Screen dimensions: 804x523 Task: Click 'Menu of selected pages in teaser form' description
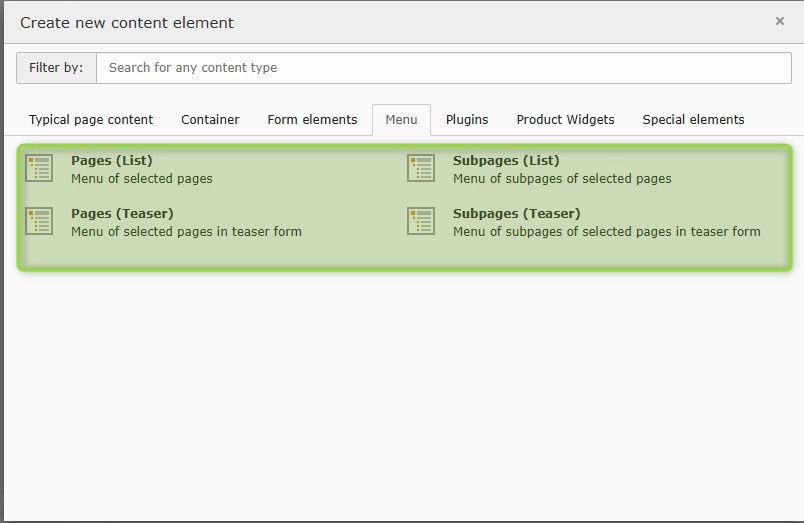[x=186, y=231]
